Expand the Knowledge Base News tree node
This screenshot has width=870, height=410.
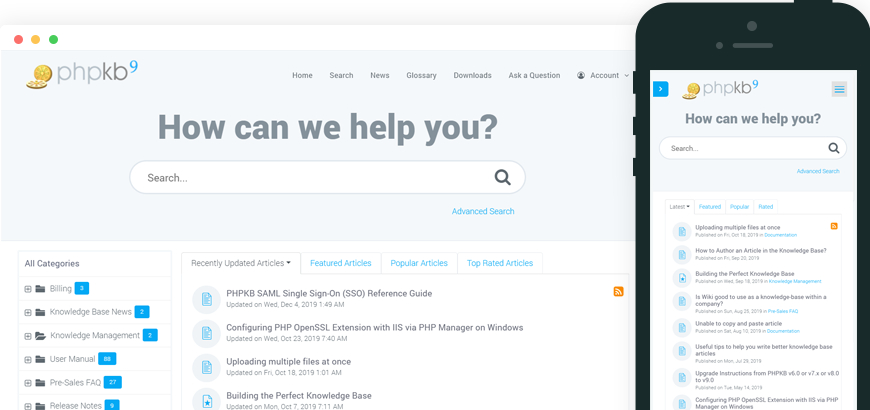coord(28,312)
